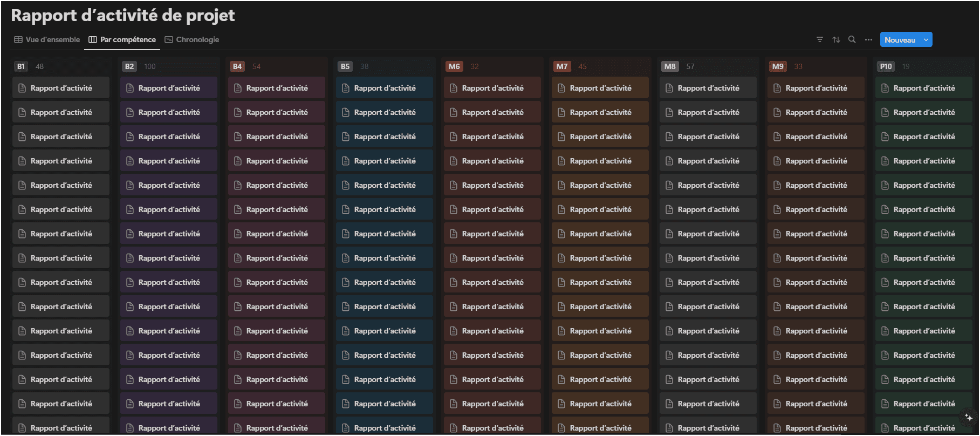The image size is (980, 436).
Task: Click the B5 column tag
Action: 345,66
